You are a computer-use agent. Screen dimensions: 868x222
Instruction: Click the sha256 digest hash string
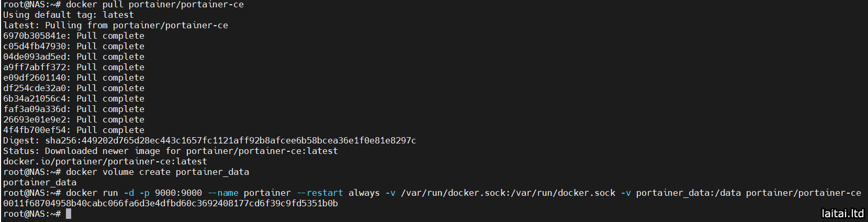(230, 140)
